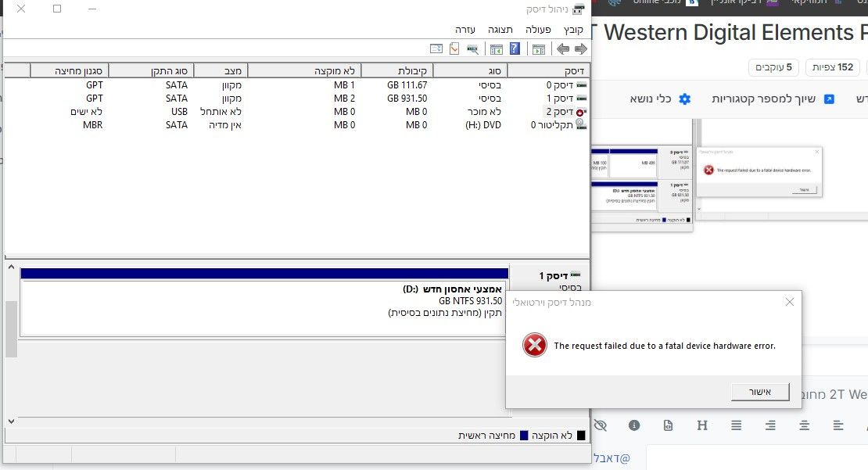Click the 5 עוקבים followers badge

[x=773, y=67]
